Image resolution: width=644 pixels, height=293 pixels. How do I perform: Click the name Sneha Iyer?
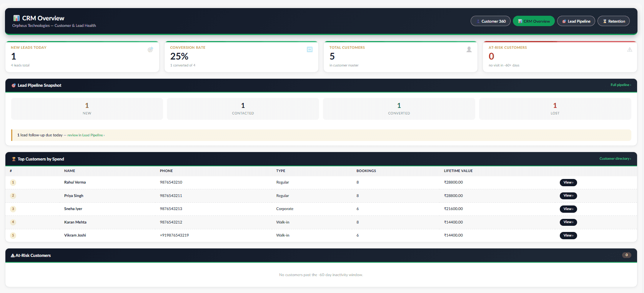coord(73,209)
